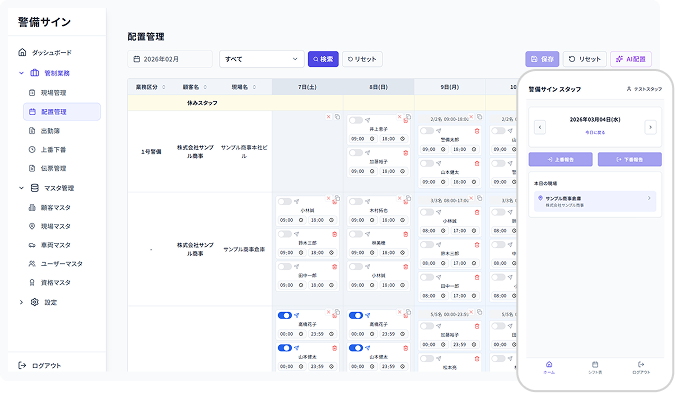This screenshot has height=393, width=675.
Task: Delete 鈴木三郎 on 7日 with trash icon
Action: click(x=334, y=234)
